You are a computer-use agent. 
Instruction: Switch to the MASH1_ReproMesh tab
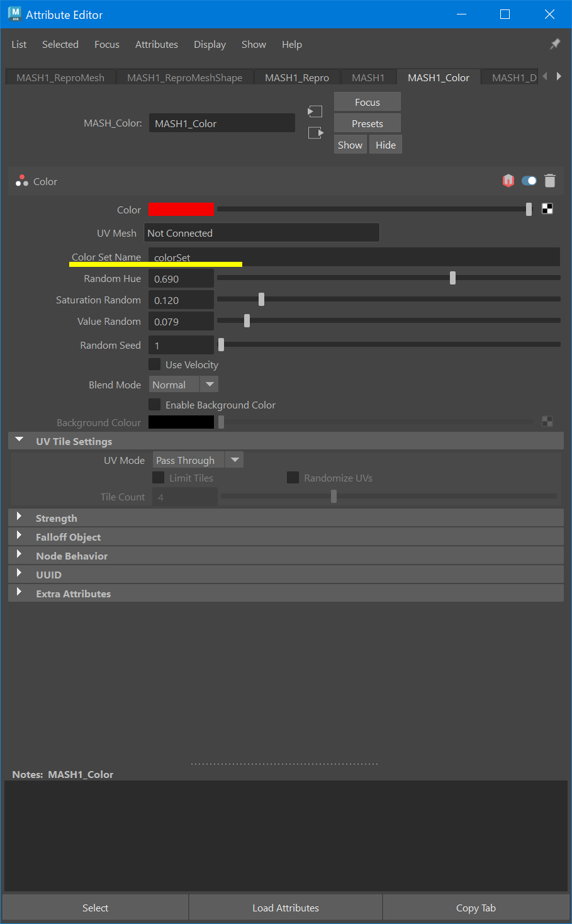pyautogui.click(x=60, y=77)
